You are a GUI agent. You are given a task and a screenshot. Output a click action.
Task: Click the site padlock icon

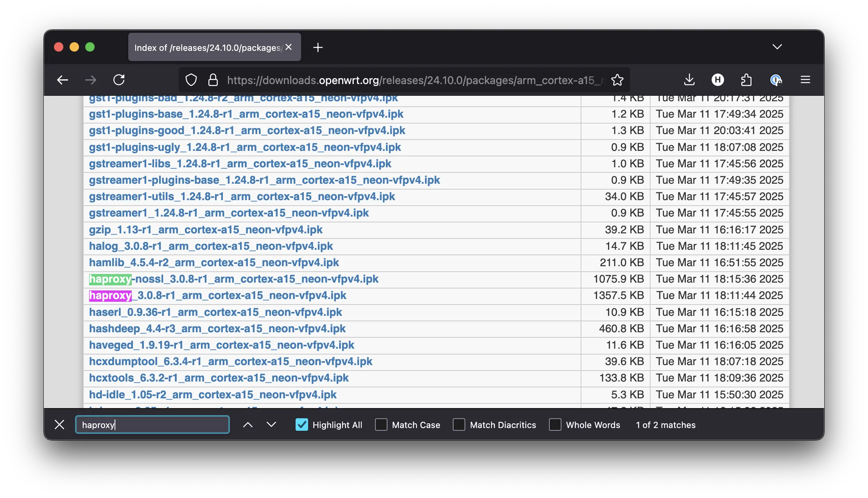pos(213,80)
